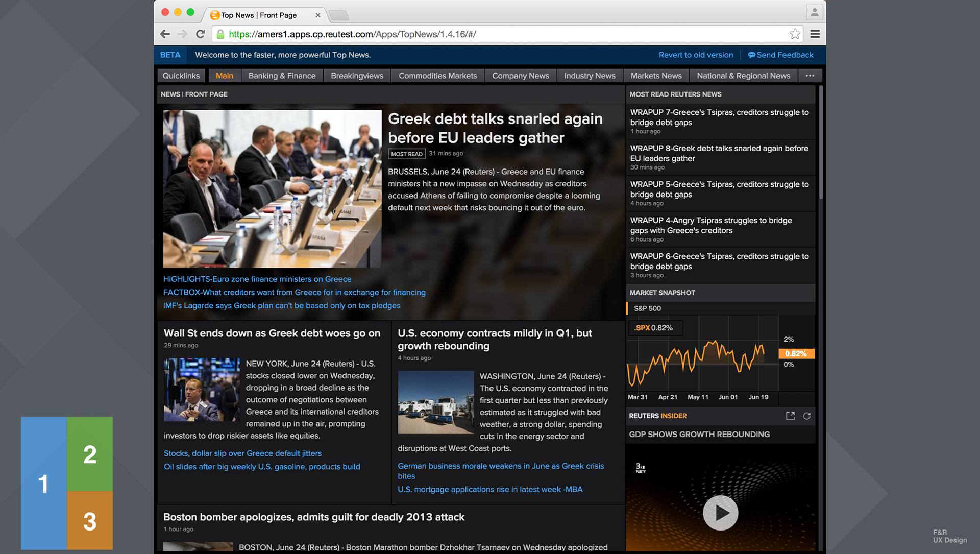Refresh the Reuters Insider panel
980x554 pixels.
click(807, 416)
